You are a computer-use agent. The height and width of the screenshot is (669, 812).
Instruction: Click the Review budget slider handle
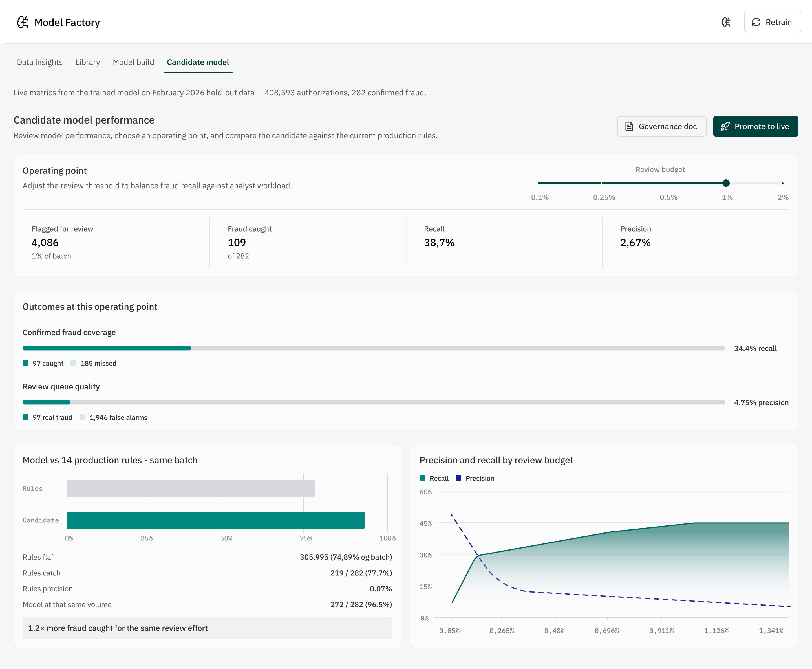click(726, 183)
